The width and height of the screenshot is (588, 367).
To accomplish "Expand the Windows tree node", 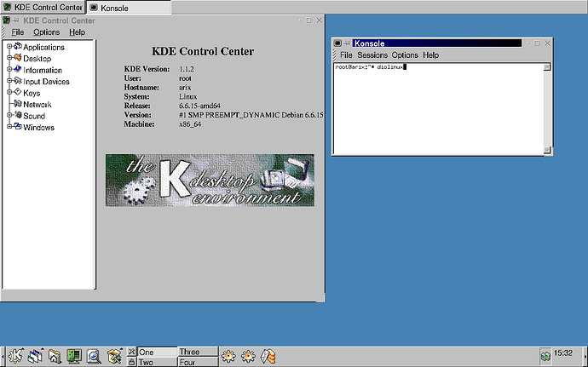I will click(9, 127).
